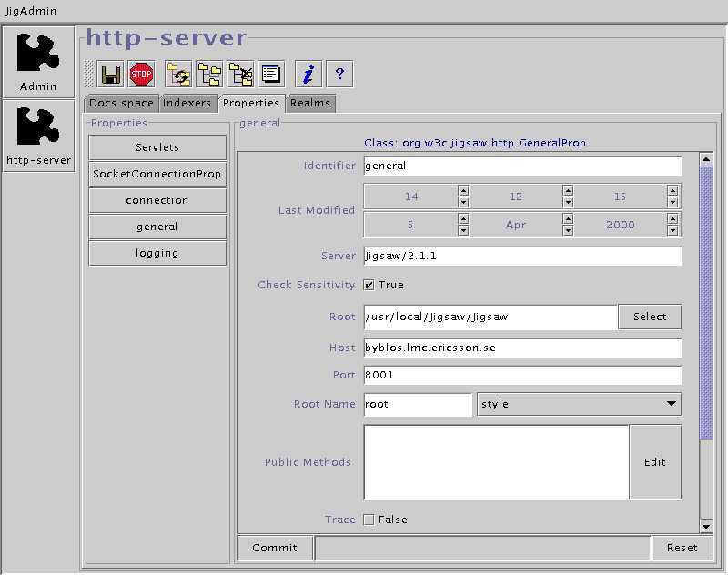Select the Admin puzzle piece icon

(x=38, y=62)
